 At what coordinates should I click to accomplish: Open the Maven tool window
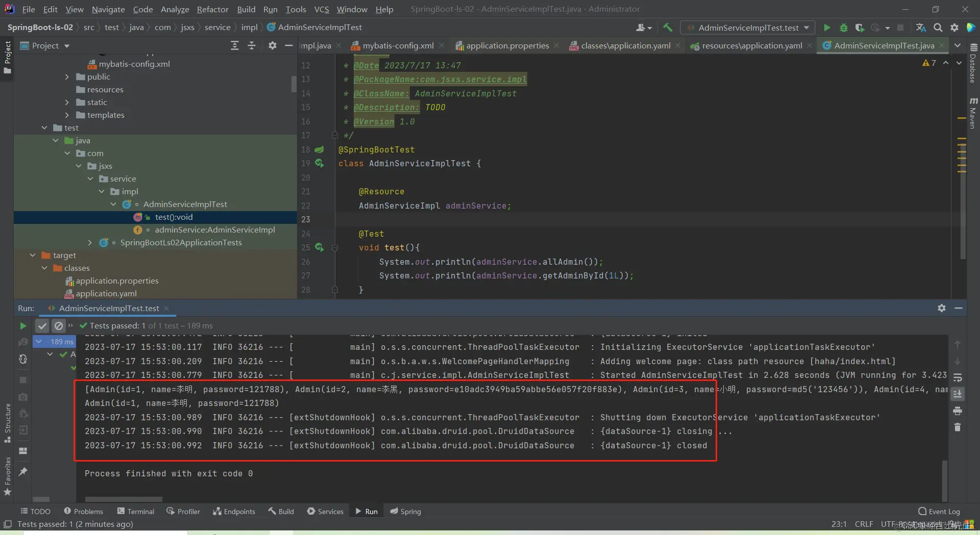[x=973, y=113]
